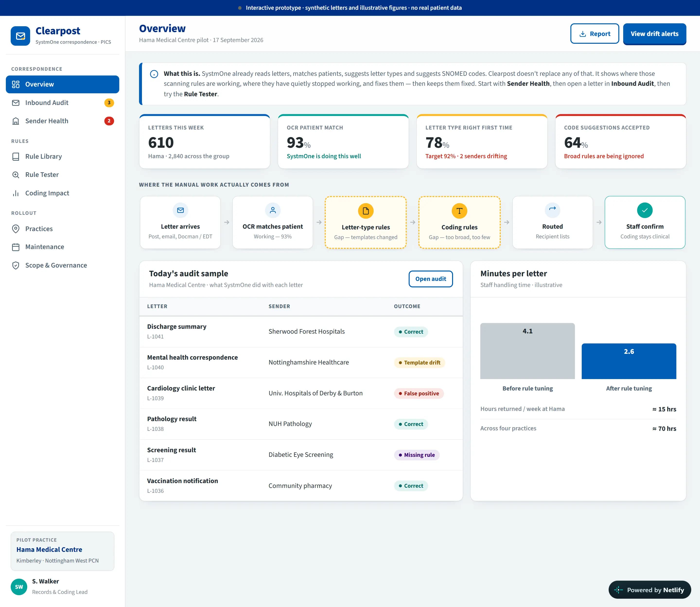Viewport: 700px width, 607px height.
Task: Click the Hama Medical Centre pilot practice card
Action: click(x=62, y=551)
